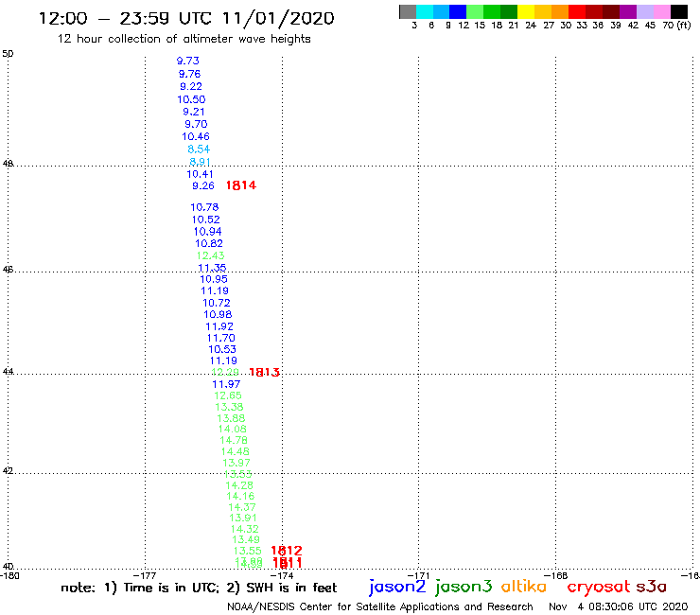Screen dimensions: 700x615
Task: Click the gray swatch in the color legend
Action: 408,11
